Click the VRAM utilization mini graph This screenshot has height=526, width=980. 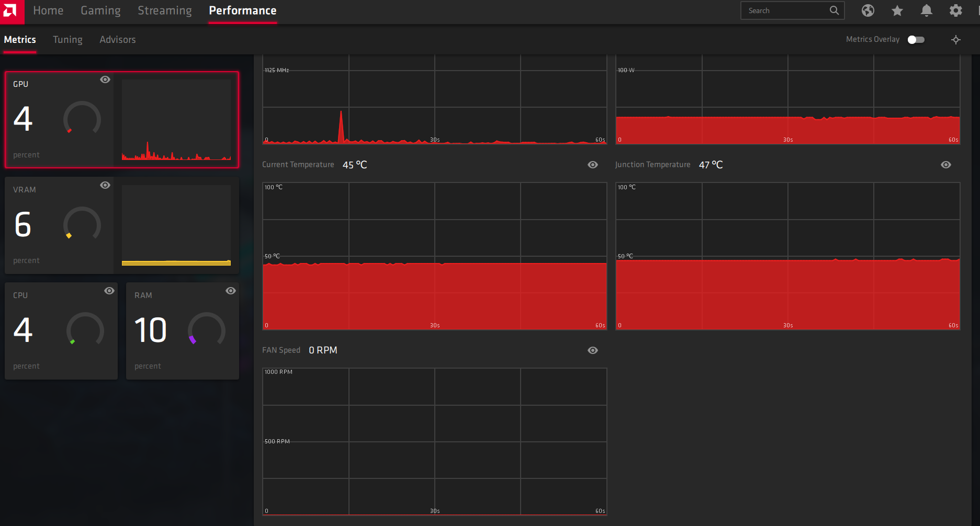(176, 225)
